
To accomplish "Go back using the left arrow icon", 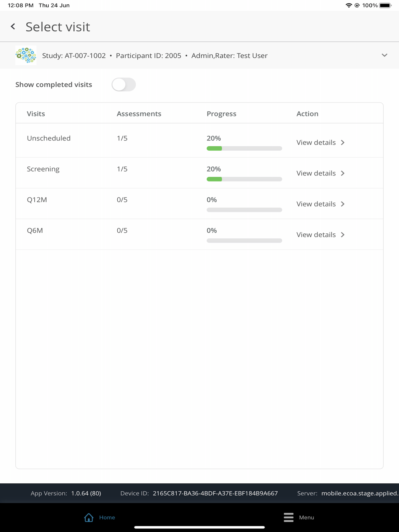I will 13,26.
